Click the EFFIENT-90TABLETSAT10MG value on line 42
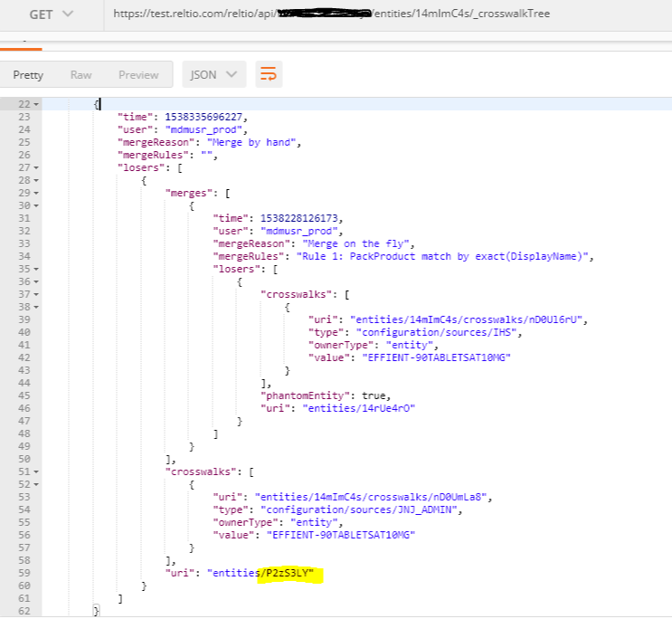The width and height of the screenshot is (672, 619). click(x=436, y=357)
